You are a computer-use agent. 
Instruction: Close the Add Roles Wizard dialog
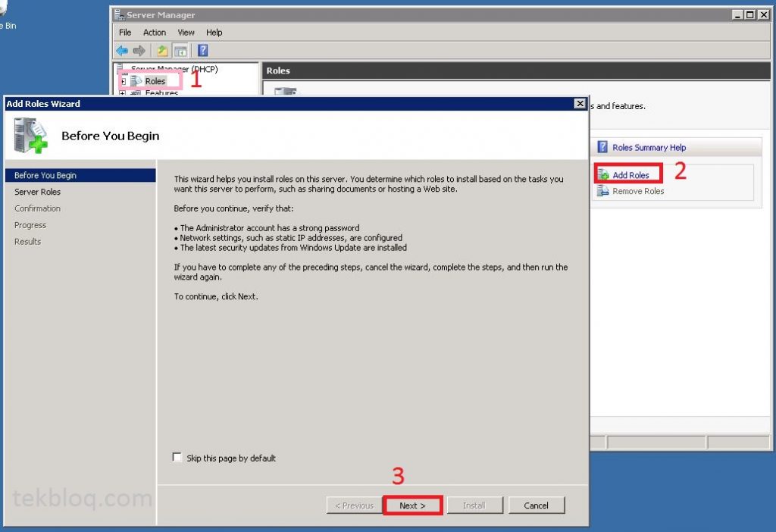[x=580, y=103]
